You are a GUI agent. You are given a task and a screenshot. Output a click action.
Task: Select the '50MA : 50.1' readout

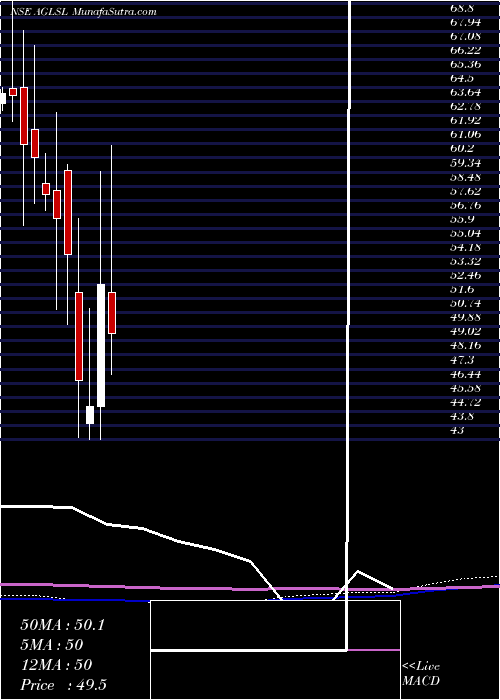[x=62, y=625]
